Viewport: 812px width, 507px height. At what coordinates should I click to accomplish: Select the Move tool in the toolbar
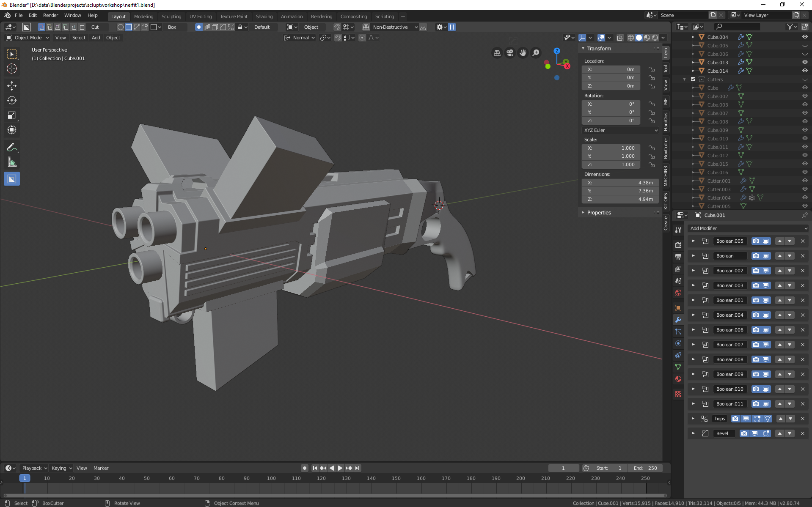click(x=12, y=86)
